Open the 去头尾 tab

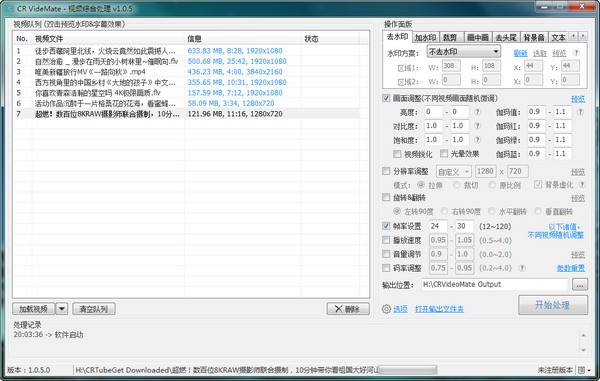click(x=506, y=37)
